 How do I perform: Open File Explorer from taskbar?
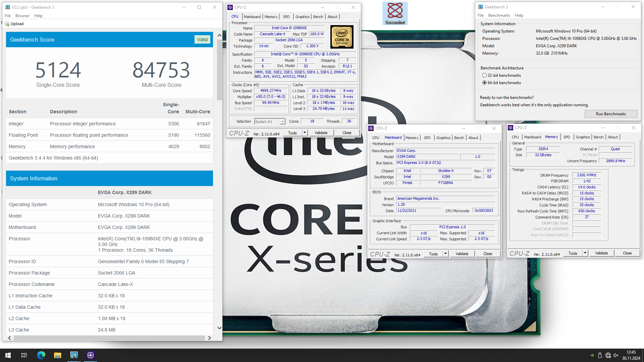pyautogui.click(x=57, y=355)
